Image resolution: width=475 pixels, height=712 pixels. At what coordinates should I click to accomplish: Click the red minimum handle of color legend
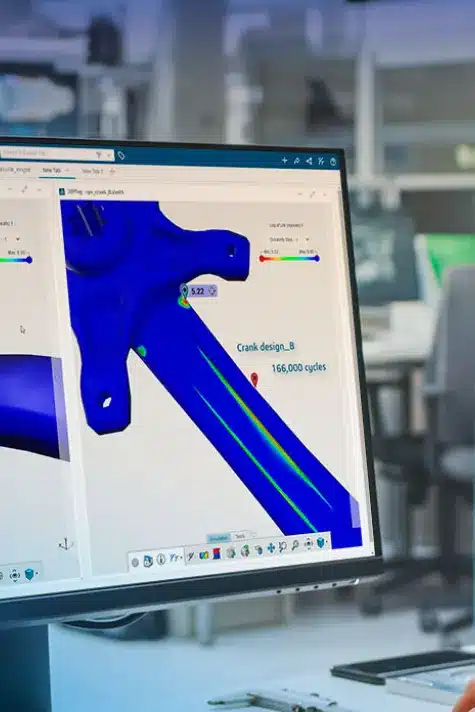point(262,258)
